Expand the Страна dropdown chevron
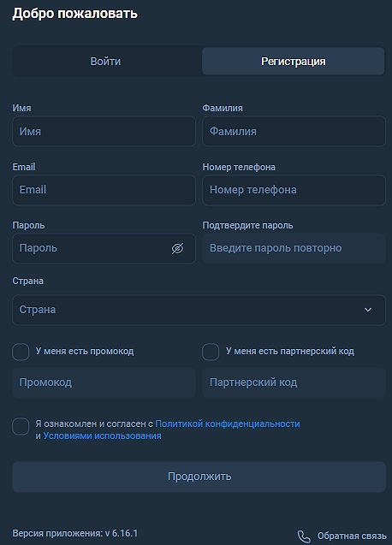This screenshot has width=392, height=545. coord(368,310)
